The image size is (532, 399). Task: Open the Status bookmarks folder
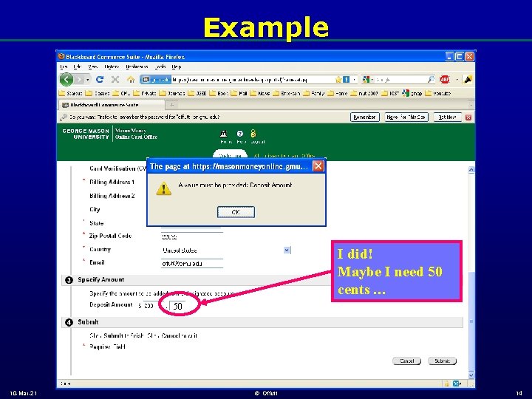(x=71, y=93)
